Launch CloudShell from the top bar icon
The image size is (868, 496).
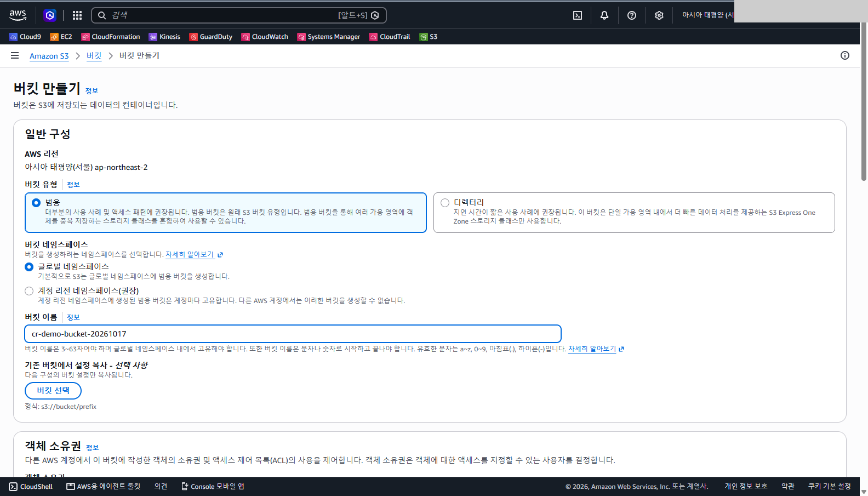[578, 15]
